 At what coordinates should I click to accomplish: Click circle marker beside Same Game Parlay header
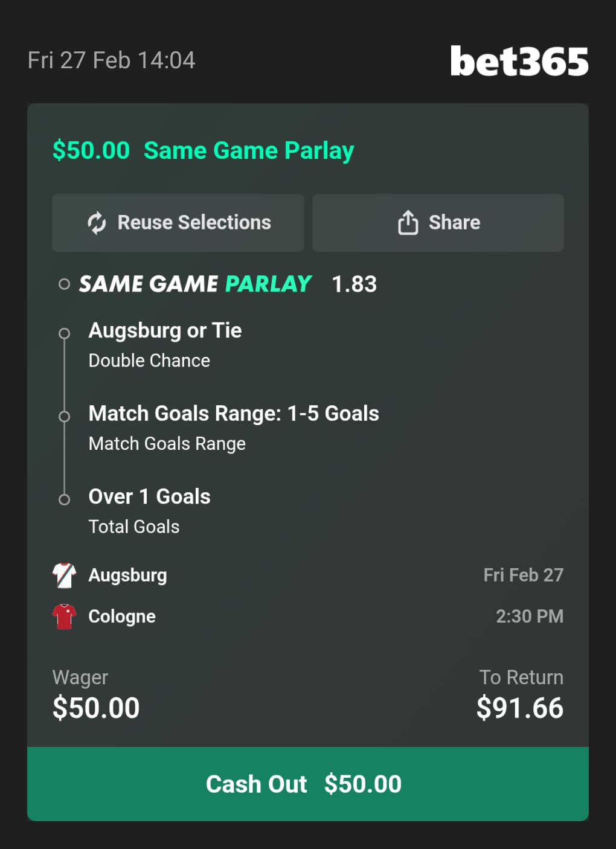click(64, 284)
